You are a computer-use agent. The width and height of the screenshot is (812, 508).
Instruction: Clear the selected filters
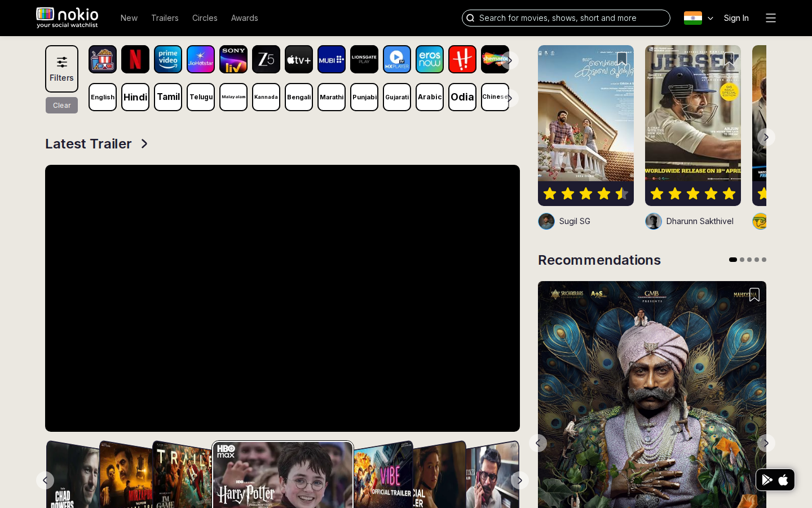(x=62, y=105)
